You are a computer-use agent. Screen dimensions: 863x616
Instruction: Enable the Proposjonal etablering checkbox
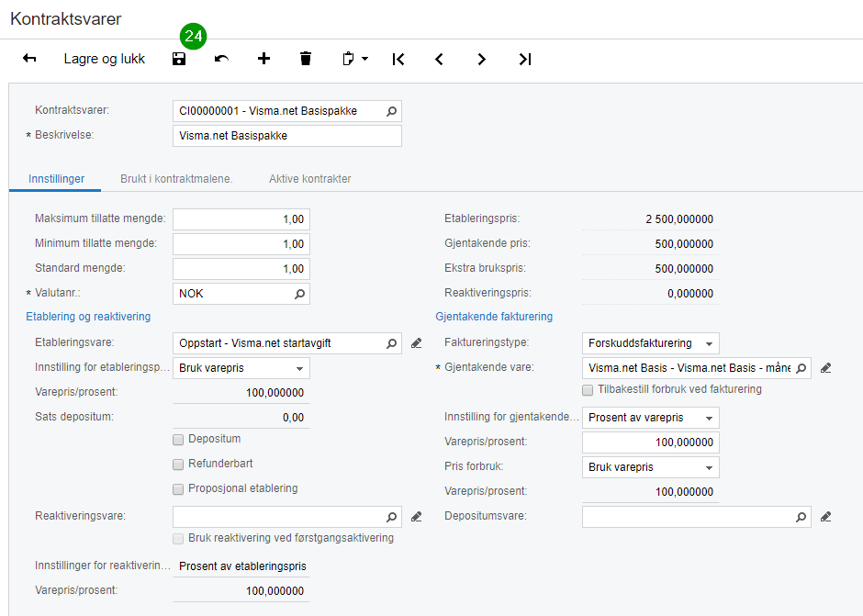click(x=178, y=489)
